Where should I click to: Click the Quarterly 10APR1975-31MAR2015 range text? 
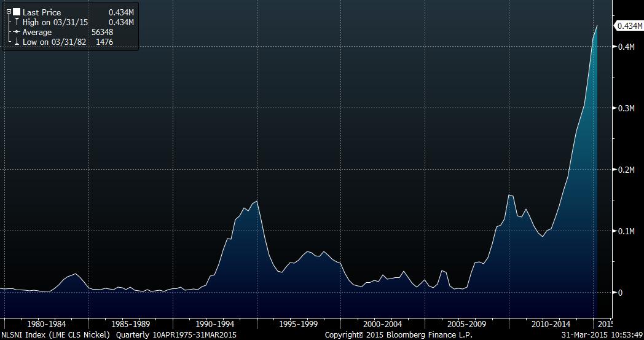pos(176,335)
